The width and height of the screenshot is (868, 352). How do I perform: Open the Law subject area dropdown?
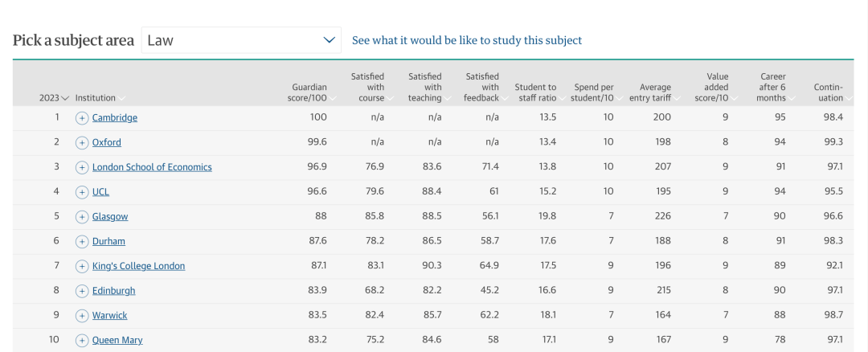pos(241,40)
